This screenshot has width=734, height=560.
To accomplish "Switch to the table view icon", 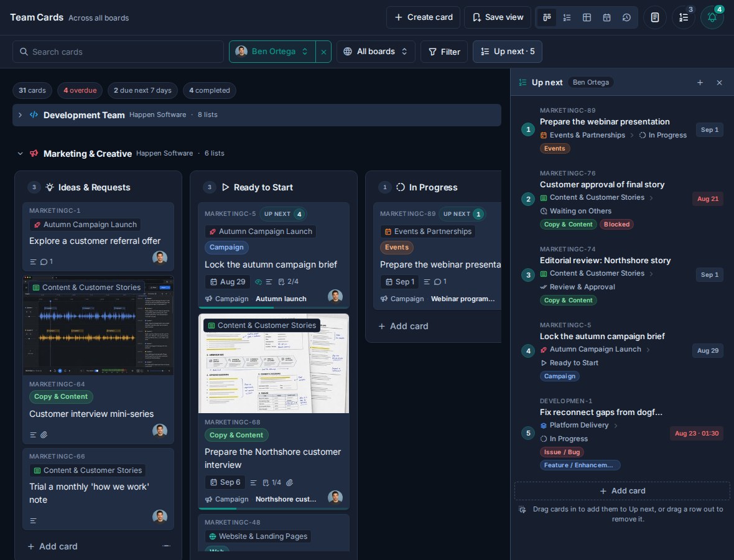I will tap(587, 17).
